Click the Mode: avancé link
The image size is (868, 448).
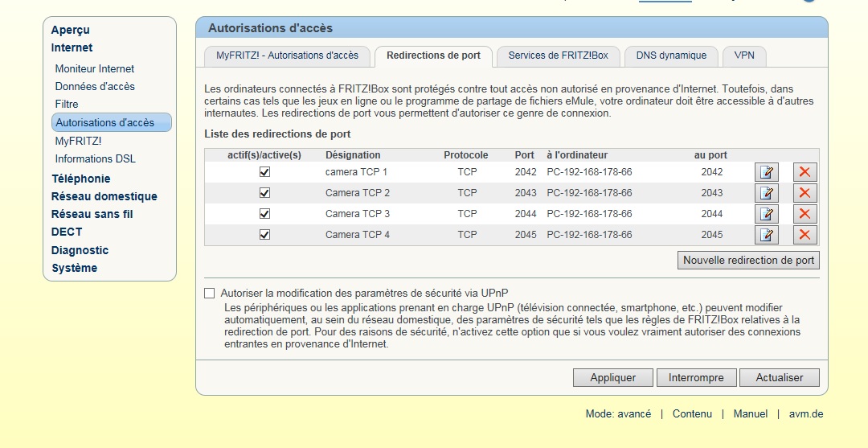coord(618,413)
